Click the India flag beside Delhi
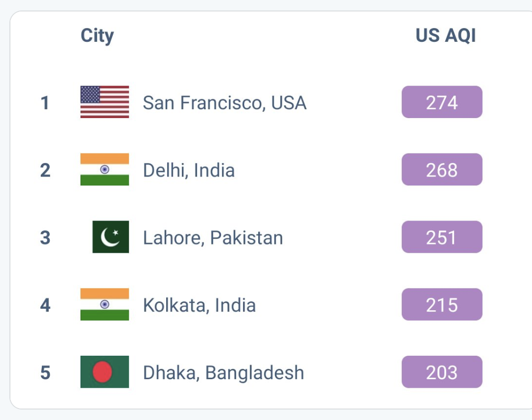Image resolution: width=532 pixels, height=420 pixels. 105,169
